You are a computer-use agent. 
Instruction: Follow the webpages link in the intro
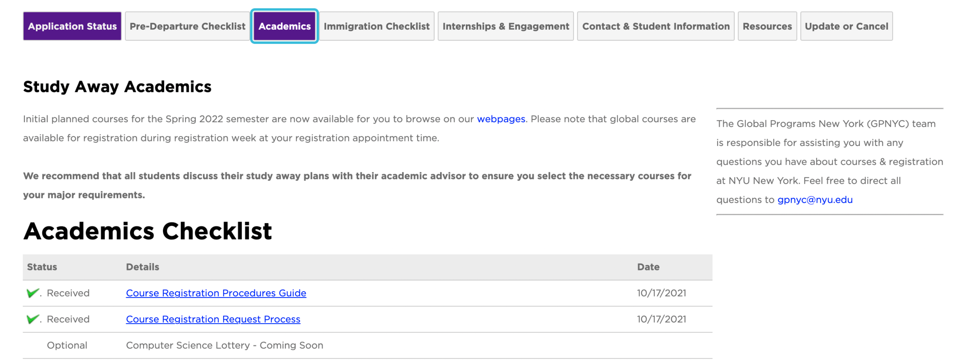point(501,119)
